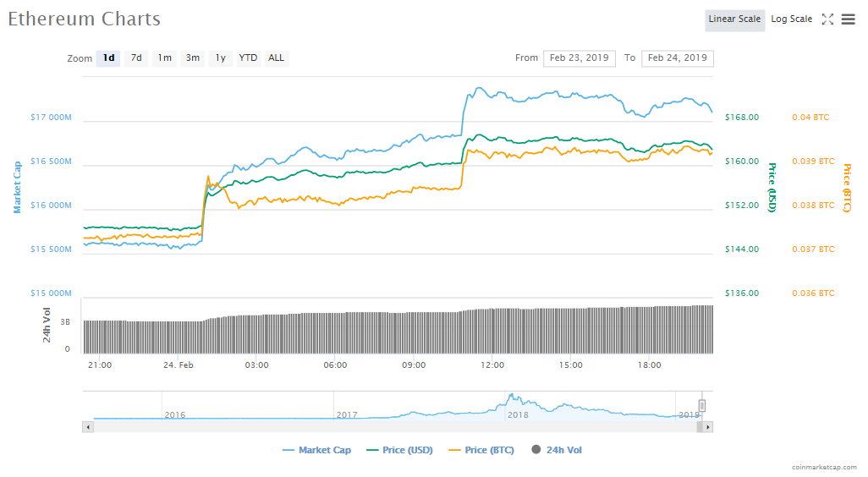Click the 0.036 BTC axis label

coord(813,293)
